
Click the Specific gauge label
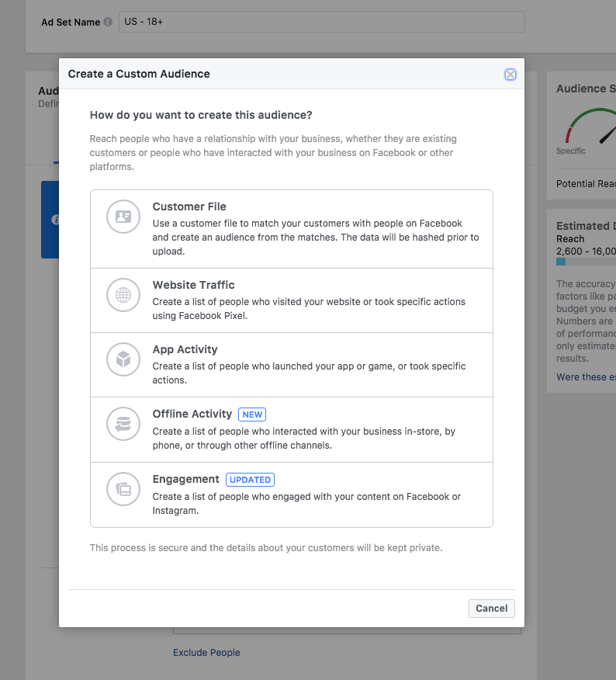(570, 151)
